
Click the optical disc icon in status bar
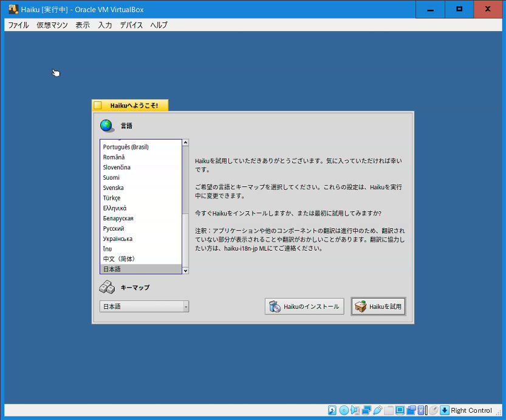click(x=344, y=410)
